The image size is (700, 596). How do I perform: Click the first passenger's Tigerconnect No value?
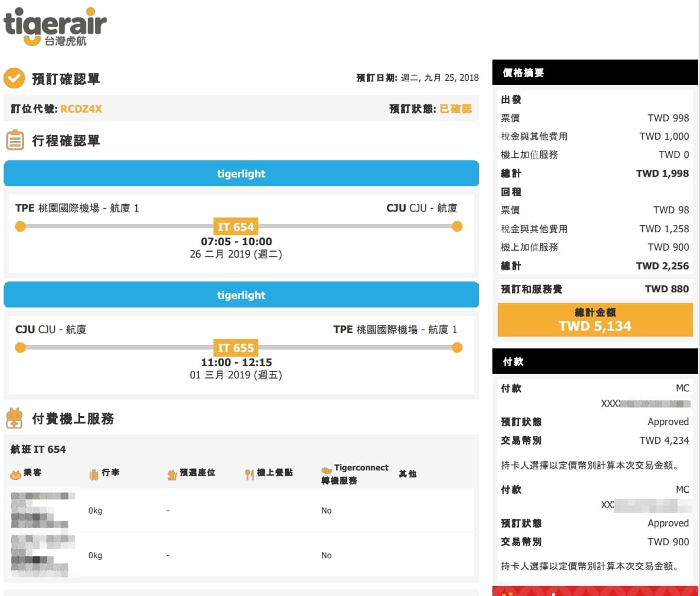[326, 511]
